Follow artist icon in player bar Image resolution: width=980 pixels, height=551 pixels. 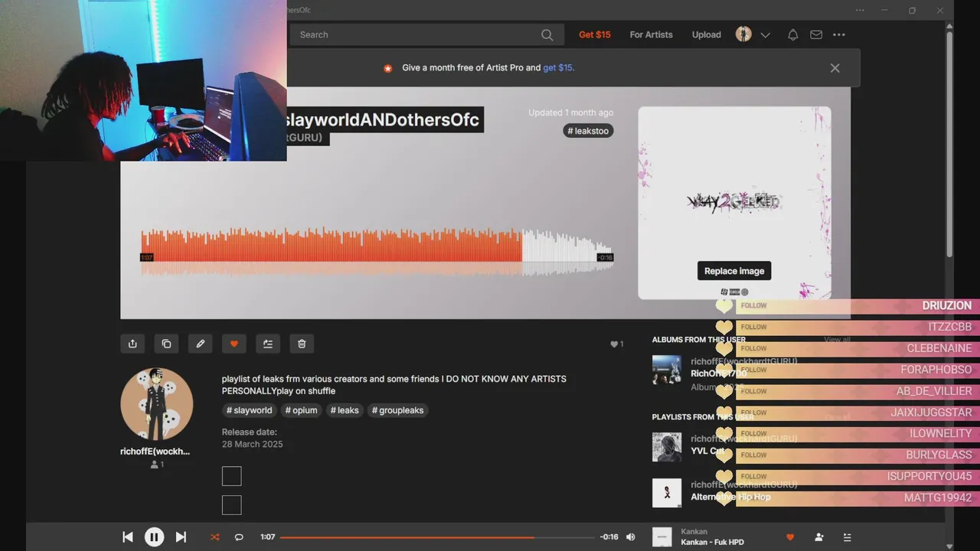pyautogui.click(x=818, y=537)
